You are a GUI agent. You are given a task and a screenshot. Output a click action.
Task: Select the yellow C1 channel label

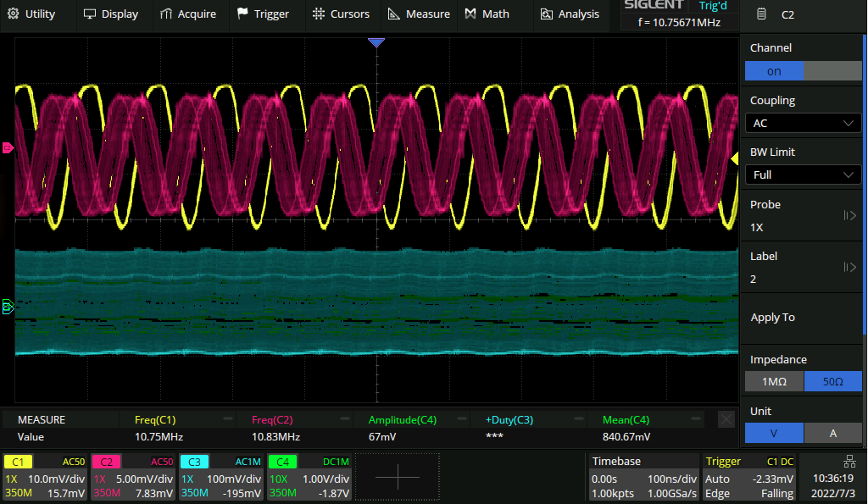tap(19, 462)
